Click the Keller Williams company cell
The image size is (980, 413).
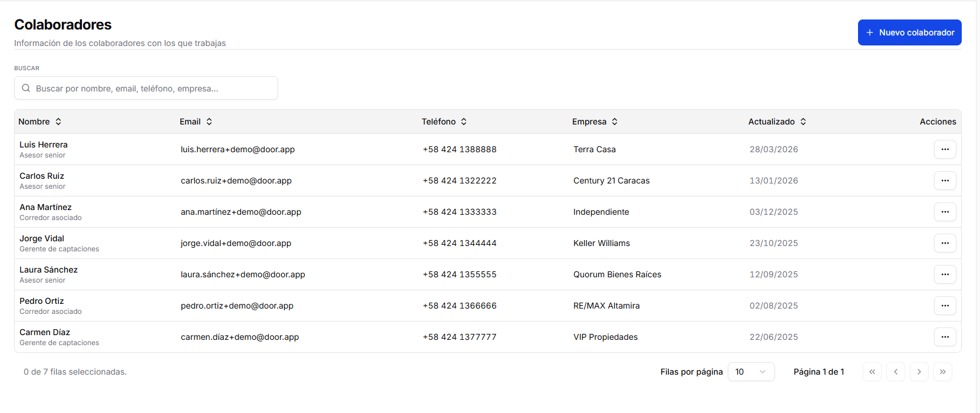(602, 243)
